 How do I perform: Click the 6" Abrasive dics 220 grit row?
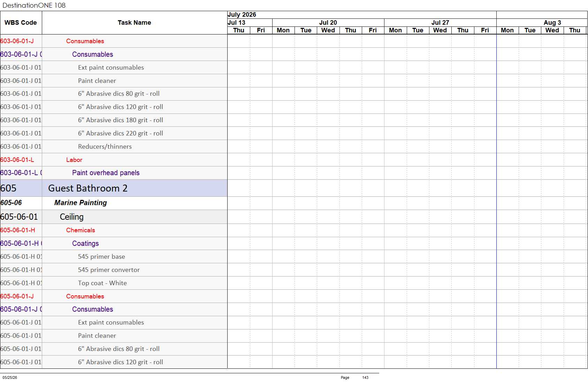pos(114,133)
